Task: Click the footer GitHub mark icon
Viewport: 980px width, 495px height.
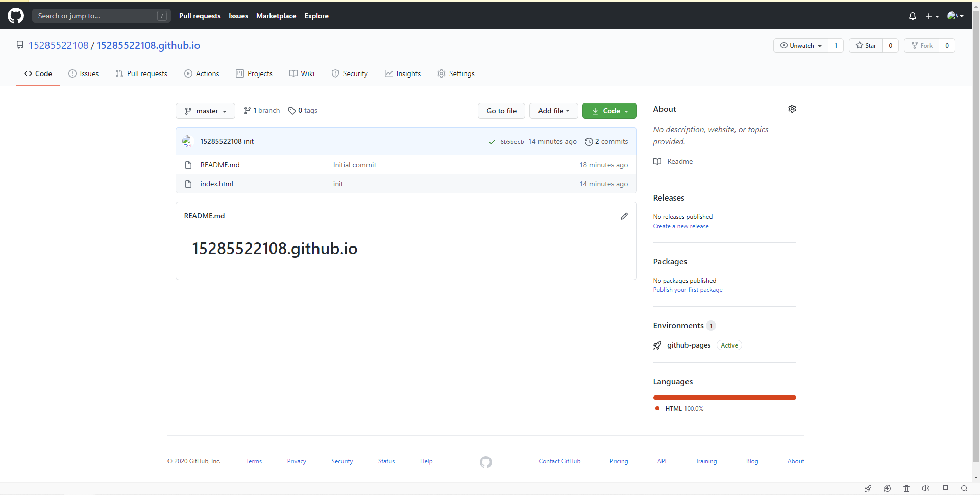Action: [486, 462]
